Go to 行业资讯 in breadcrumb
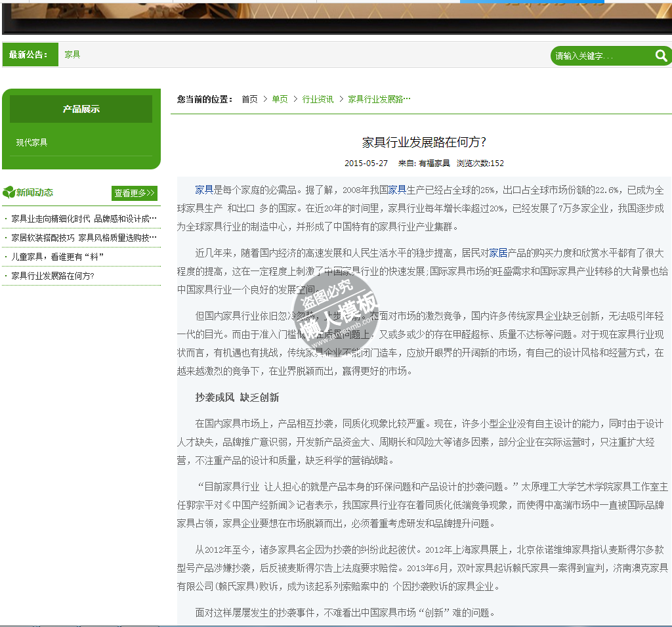The width and height of the screenshot is (672, 627). point(318,99)
